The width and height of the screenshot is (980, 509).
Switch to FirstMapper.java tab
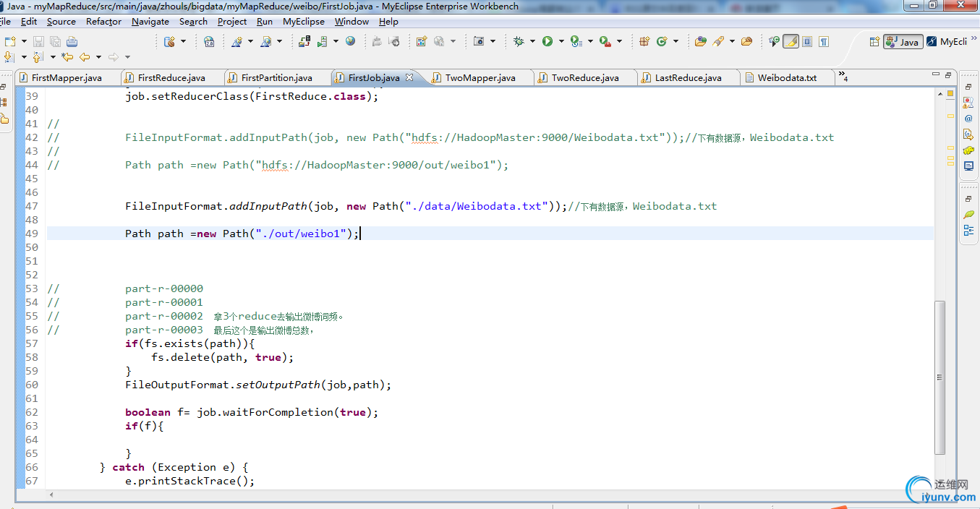[67, 77]
